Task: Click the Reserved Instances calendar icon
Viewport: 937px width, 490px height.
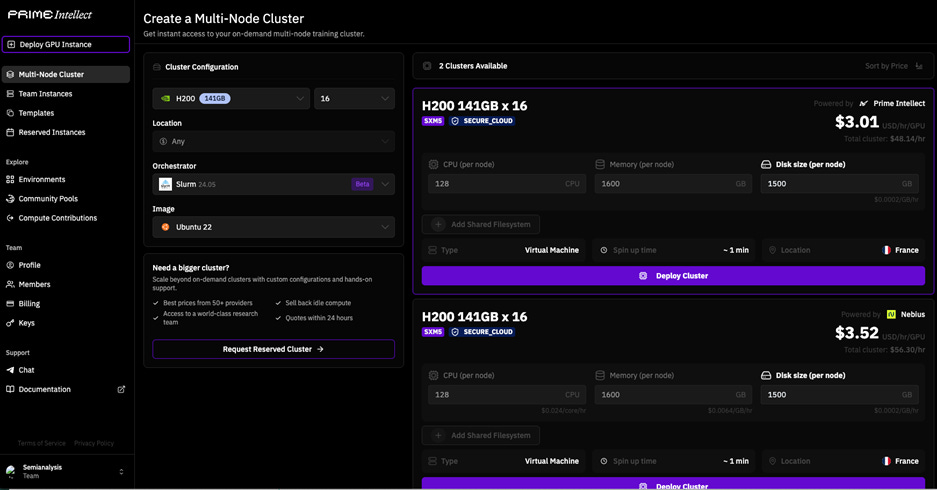Action: (x=10, y=132)
